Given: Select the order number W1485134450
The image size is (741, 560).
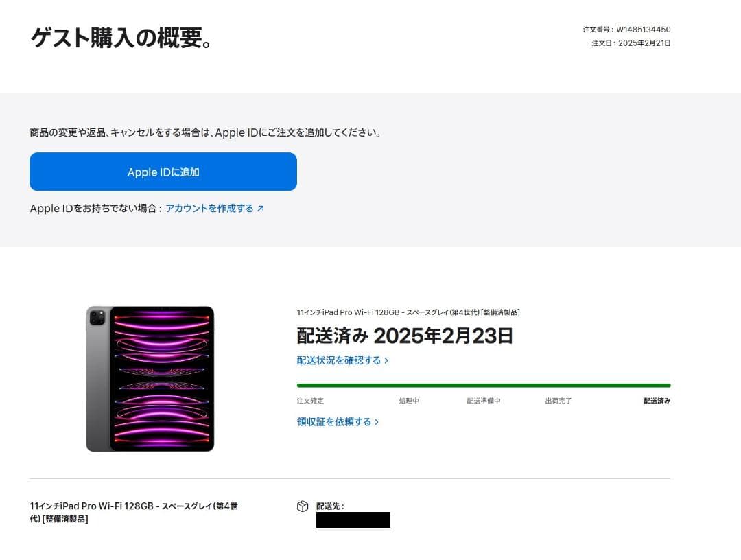Looking at the screenshot, I should (x=624, y=30).
